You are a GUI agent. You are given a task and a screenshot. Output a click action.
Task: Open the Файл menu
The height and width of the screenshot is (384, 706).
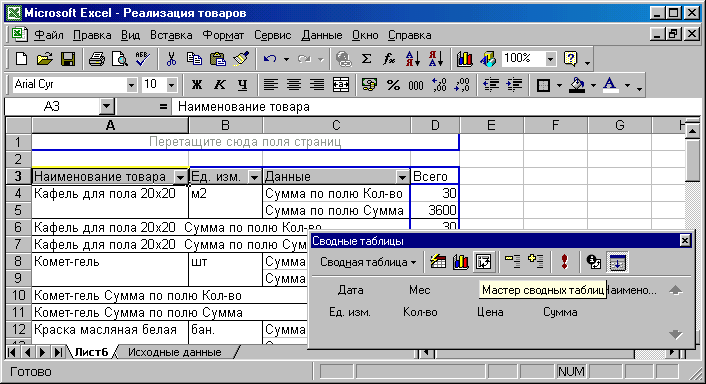pyautogui.click(x=49, y=35)
